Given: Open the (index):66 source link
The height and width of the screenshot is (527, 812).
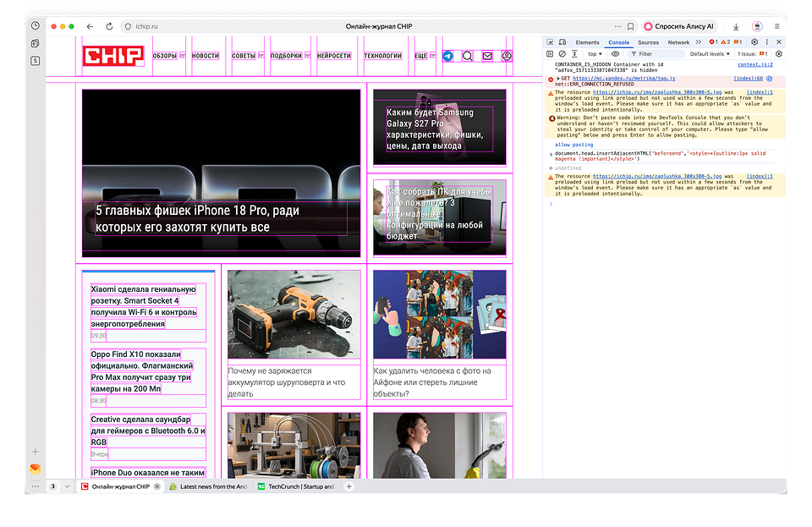Looking at the screenshot, I should tap(749, 79).
